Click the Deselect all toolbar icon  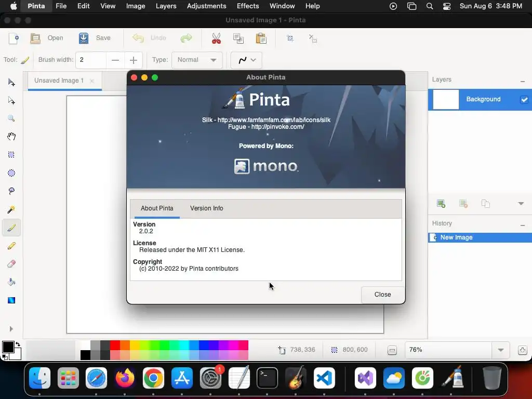(x=313, y=38)
